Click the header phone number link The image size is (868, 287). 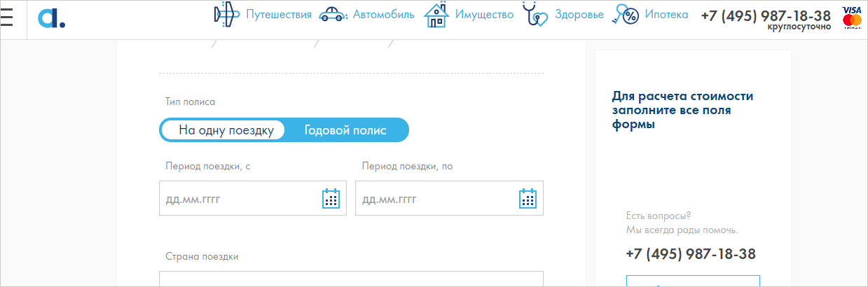(x=766, y=15)
